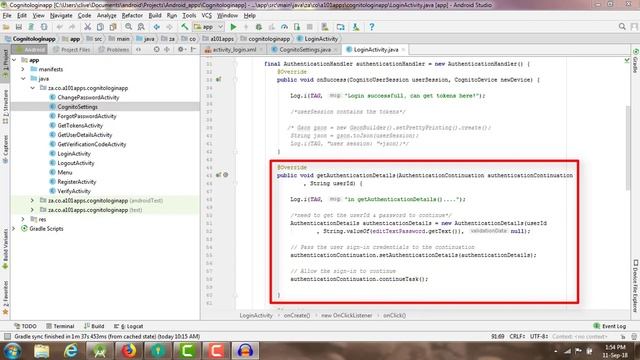Click the Find magnifier icon
This screenshot has height=360, width=640.
point(129,27)
